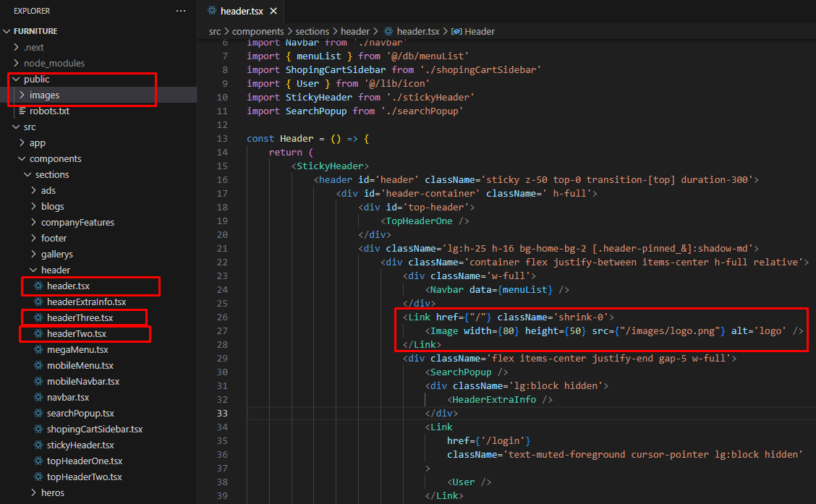The width and height of the screenshot is (816, 504).
Task: Close the header.tsx editor tab
Action: (x=273, y=11)
